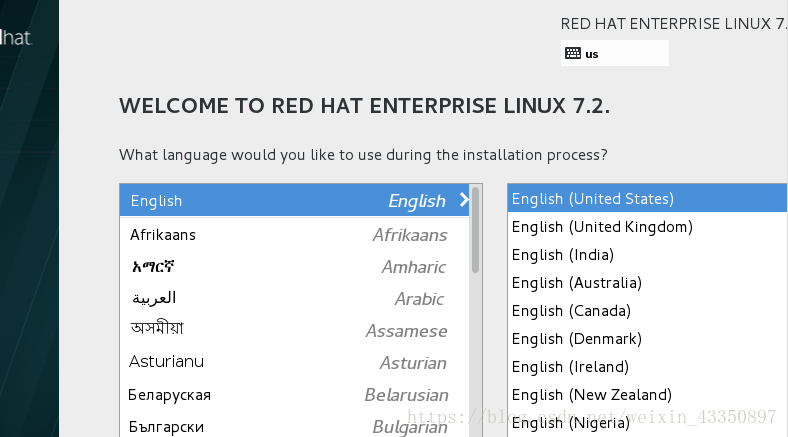
Task: Select Amharic language row
Action: coord(294,267)
